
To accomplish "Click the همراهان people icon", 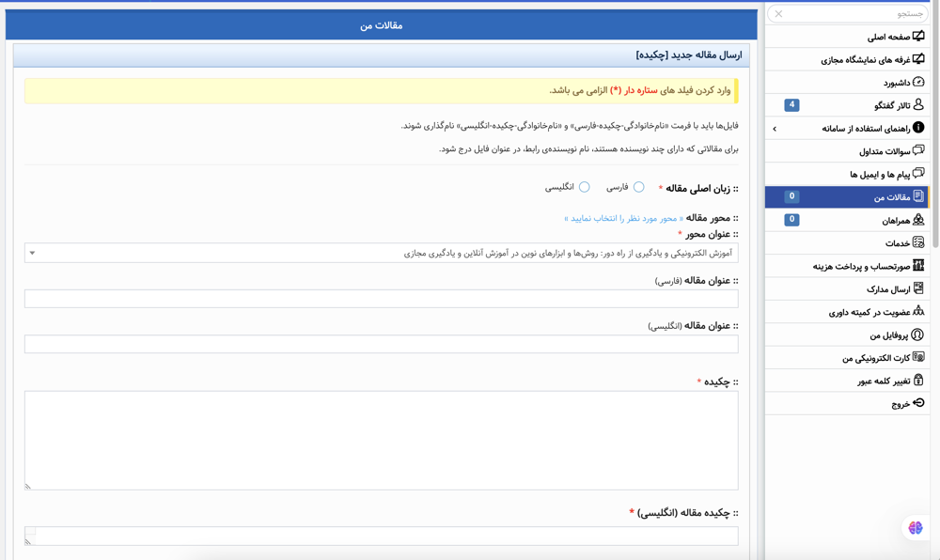I will [x=917, y=220].
